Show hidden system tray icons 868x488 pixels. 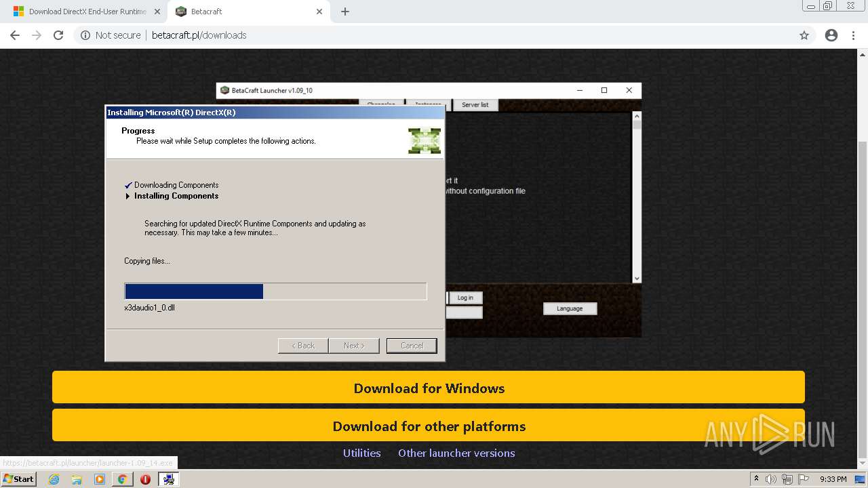[756, 479]
